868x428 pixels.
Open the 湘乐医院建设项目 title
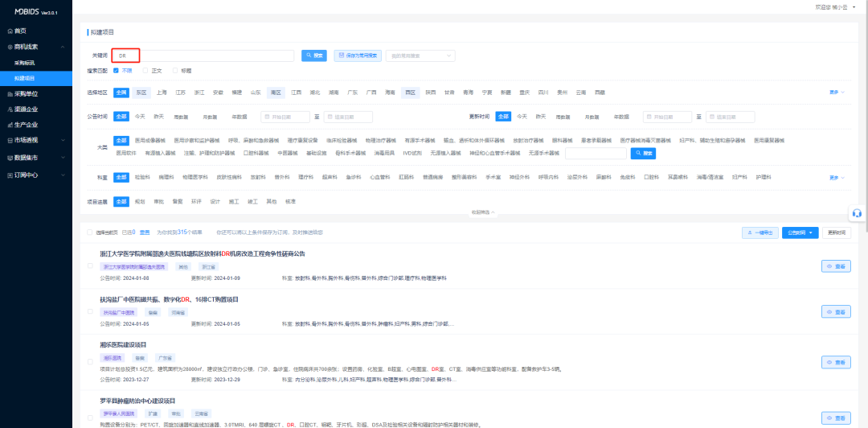click(x=123, y=345)
